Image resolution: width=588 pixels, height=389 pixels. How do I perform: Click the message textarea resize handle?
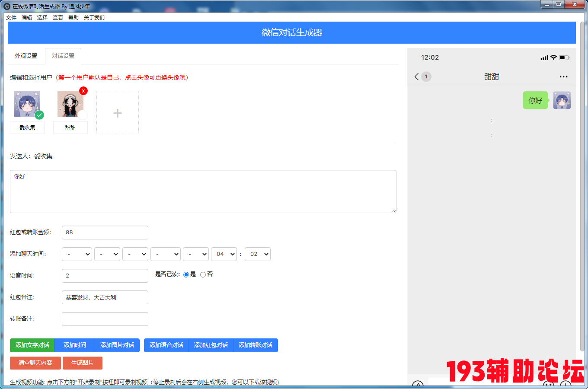(x=393, y=210)
